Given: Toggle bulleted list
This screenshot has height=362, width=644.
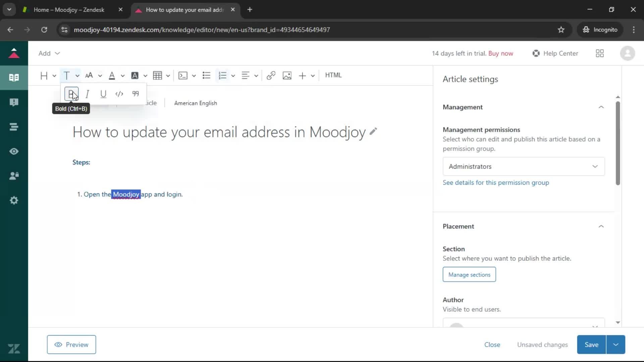Looking at the screenshot, I should [207, 76].
